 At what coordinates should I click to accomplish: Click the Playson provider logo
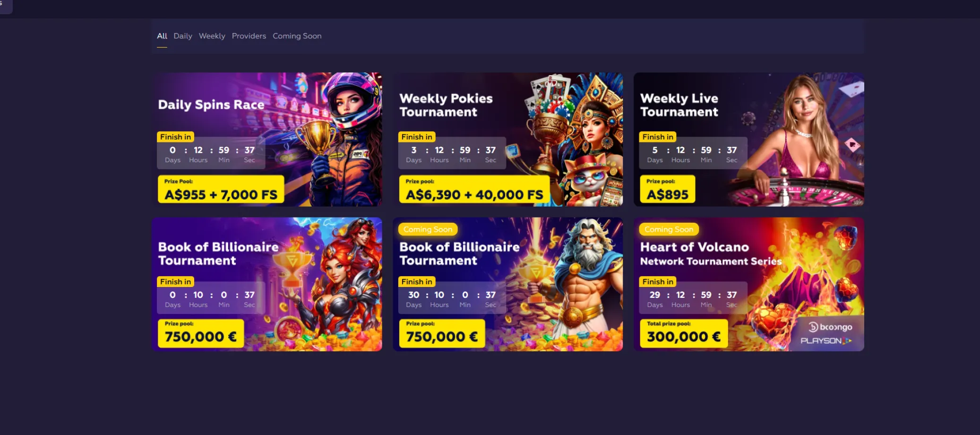[826, 340]
